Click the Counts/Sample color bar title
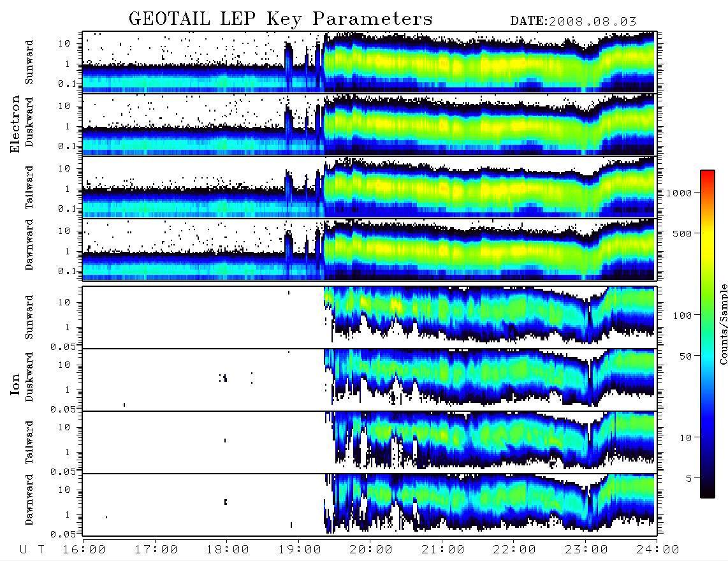Screen dimensions: 728x561 723,324
